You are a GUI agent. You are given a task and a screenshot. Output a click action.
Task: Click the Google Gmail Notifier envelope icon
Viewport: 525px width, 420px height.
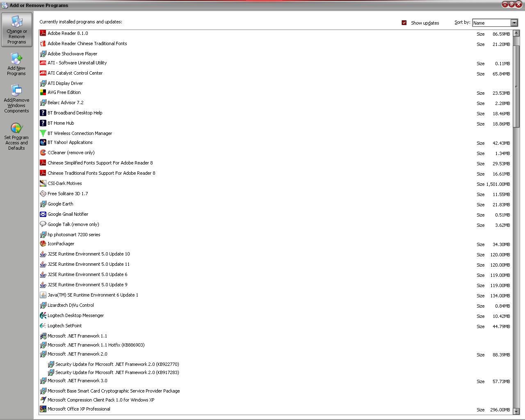[43, 214]
